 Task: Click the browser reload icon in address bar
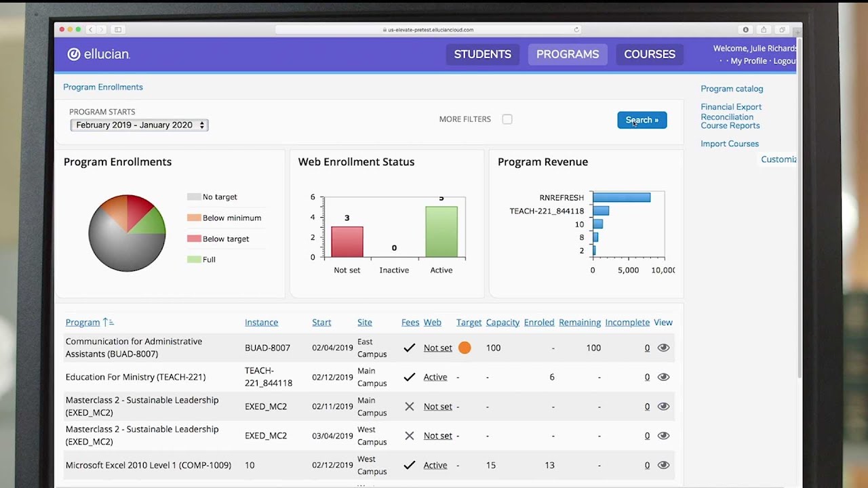click(x=576, y=30)
